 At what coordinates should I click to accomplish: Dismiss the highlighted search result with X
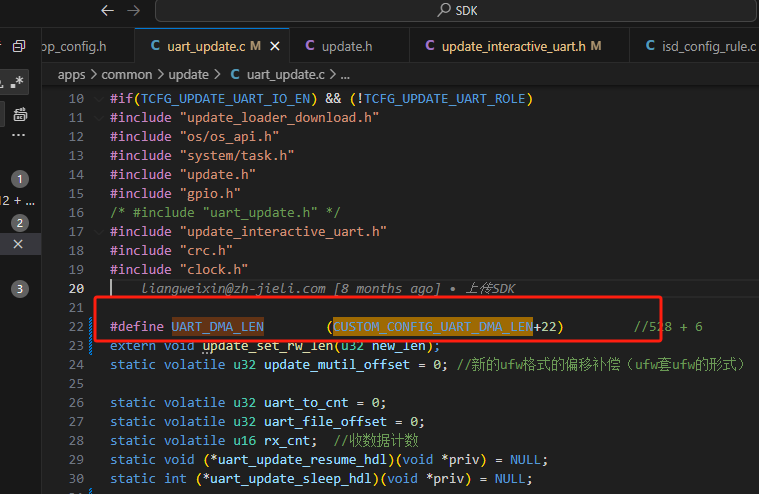pos(18,244)
